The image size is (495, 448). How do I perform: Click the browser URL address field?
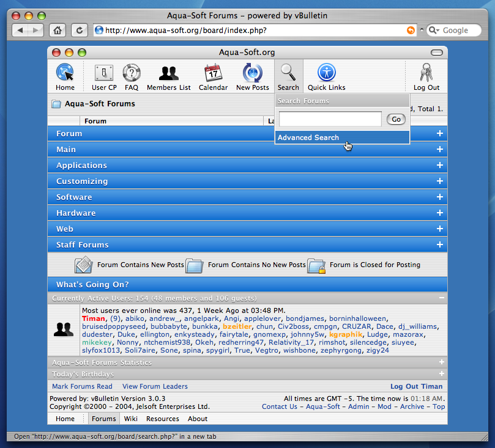(255, 31)
